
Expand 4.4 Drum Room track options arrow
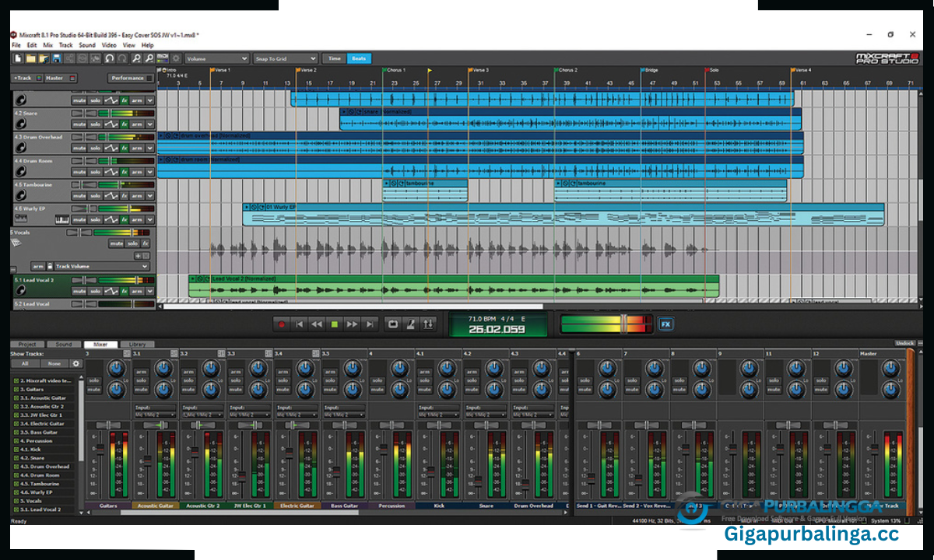pyautogui.click(x=149, y=172)
